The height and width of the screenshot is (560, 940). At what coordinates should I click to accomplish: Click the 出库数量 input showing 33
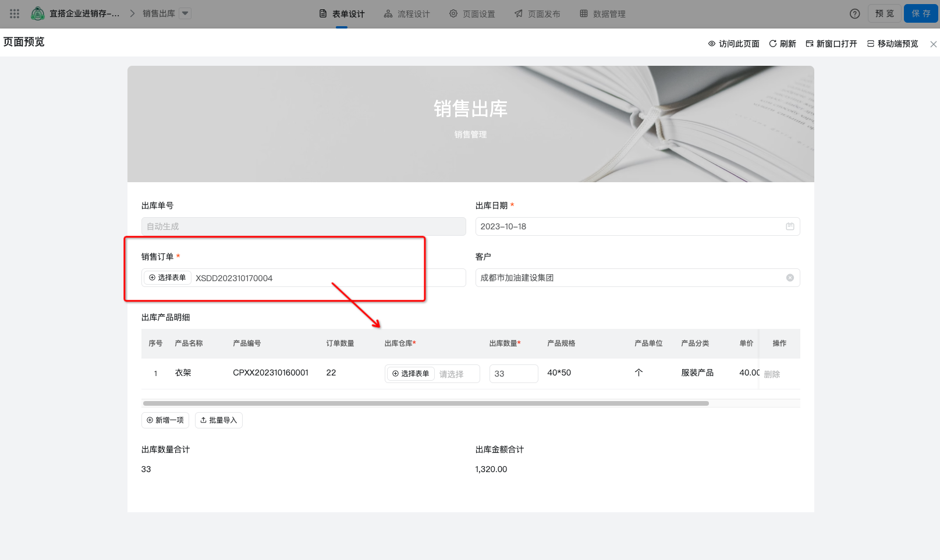coord(513,374)
